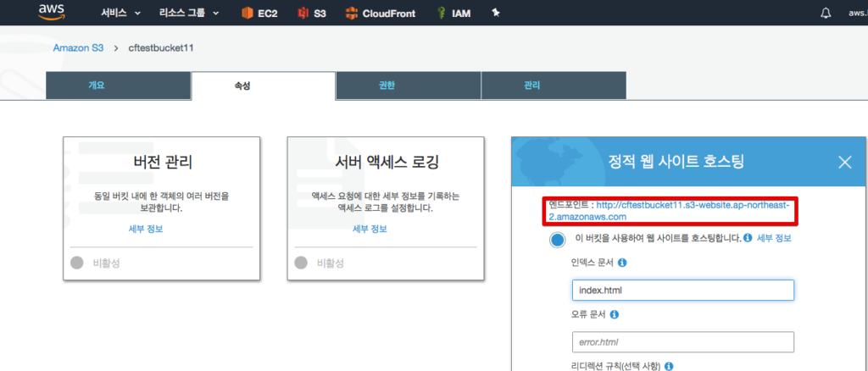Click the pin shortcuts icon
The image size is (868, 371).
(496, 13)
